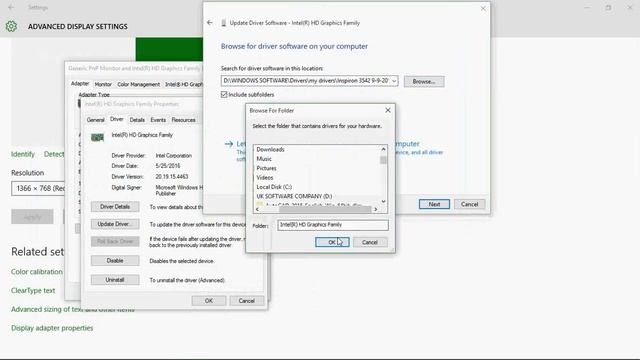
Task: Select the Adapter tab
Action: (80, 83)
